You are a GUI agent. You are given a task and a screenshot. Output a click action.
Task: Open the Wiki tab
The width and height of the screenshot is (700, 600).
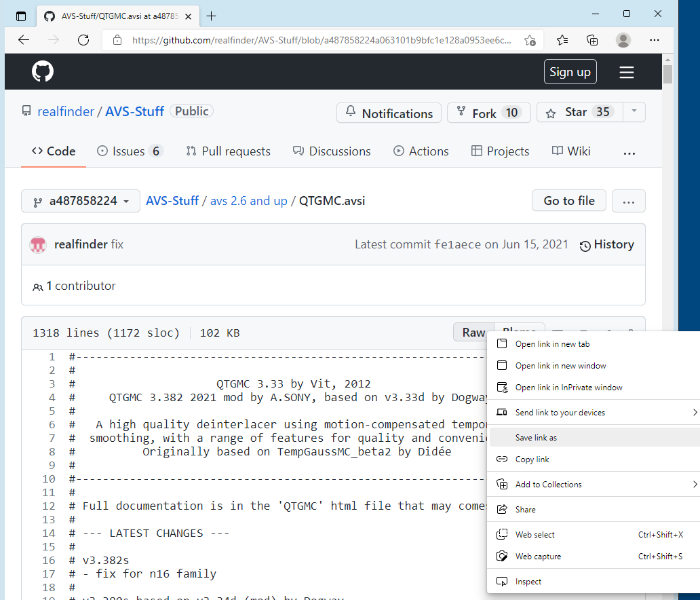[571, 151]
